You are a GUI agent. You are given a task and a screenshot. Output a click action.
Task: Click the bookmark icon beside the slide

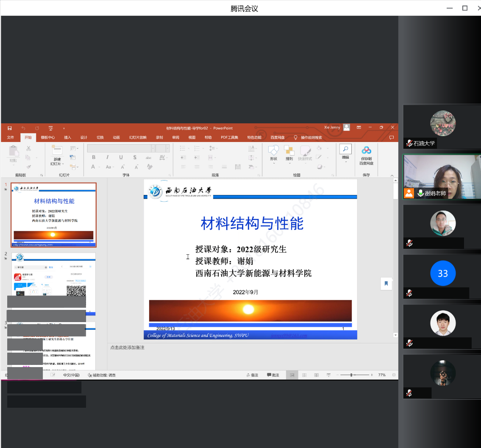[386, 284]
